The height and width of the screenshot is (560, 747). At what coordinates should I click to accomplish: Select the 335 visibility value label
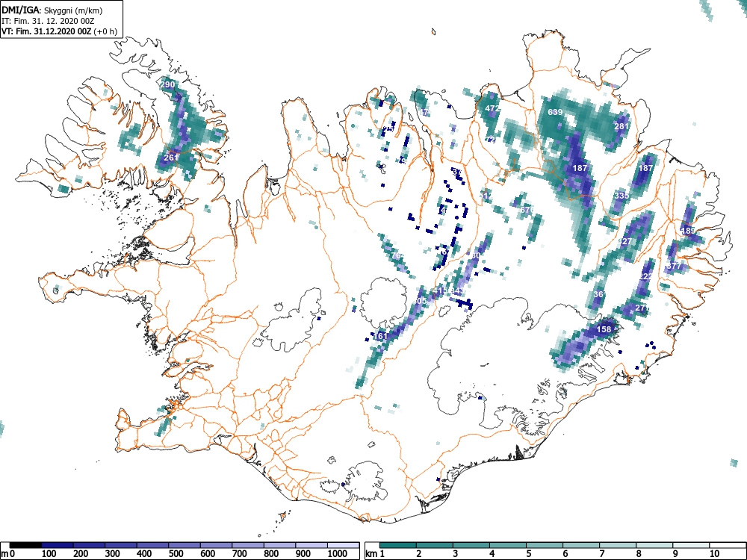[x=622, y=196]
